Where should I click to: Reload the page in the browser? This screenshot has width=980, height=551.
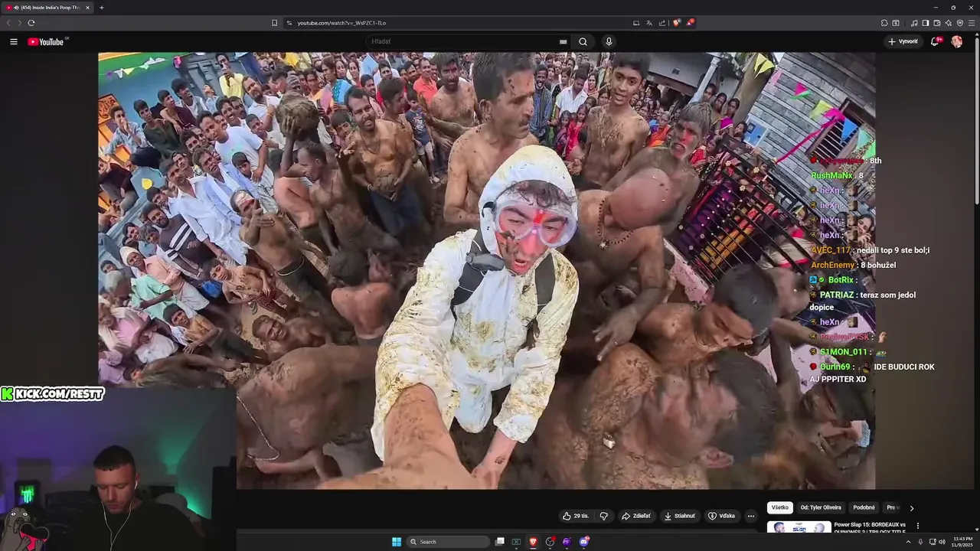click(x=31, y=23)
